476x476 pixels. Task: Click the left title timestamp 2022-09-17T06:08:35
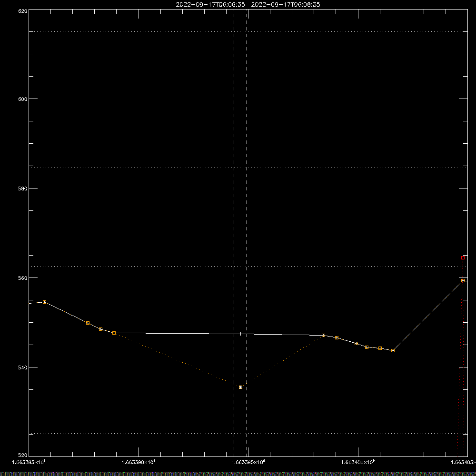[210, 5]
